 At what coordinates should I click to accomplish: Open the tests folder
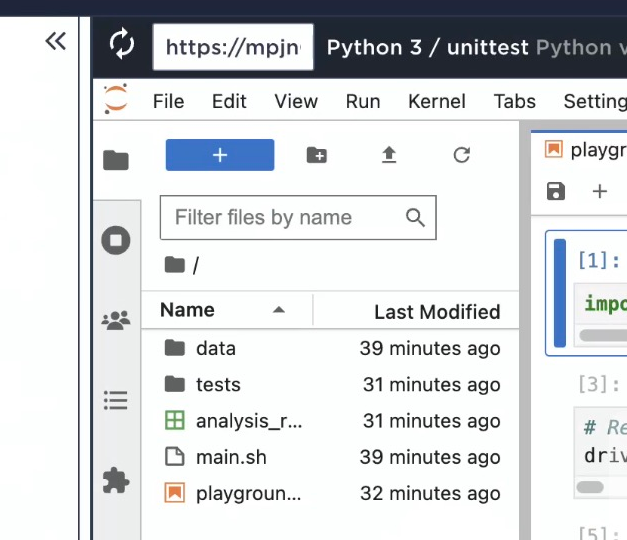[x=218, y=385]
